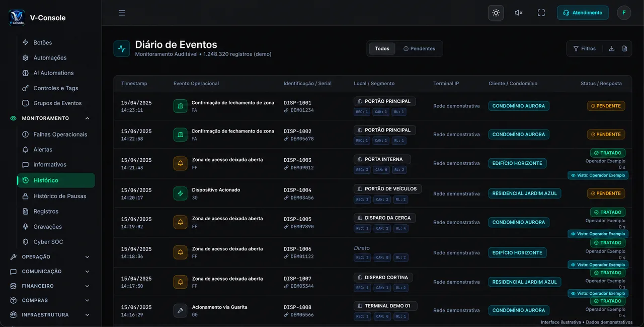Click RESIDENCIAL JARDIM AZUL tag for DISP-1004
The width and height of the screenshot is (644, 327).
tap(525, 193)
